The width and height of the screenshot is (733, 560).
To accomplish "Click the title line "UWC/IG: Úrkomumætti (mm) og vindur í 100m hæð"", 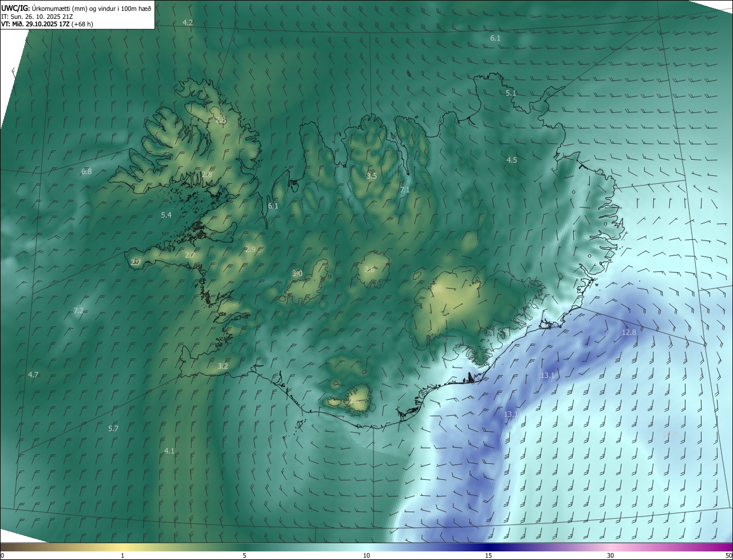I will (x=76, y=8).
